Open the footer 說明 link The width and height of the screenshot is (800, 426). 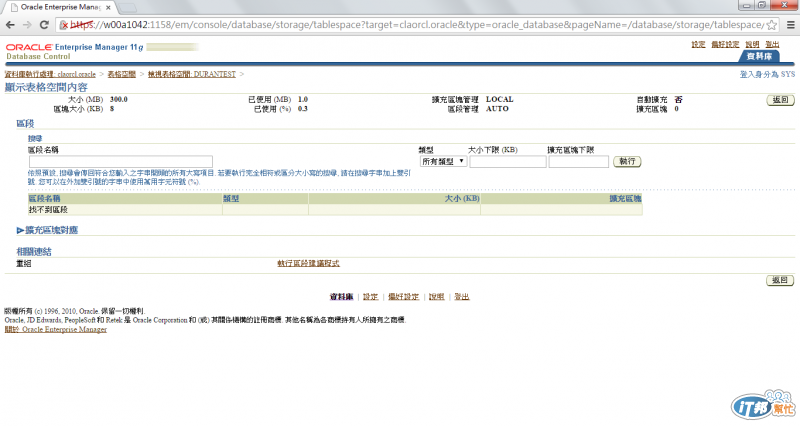click(x=436, y=296)
